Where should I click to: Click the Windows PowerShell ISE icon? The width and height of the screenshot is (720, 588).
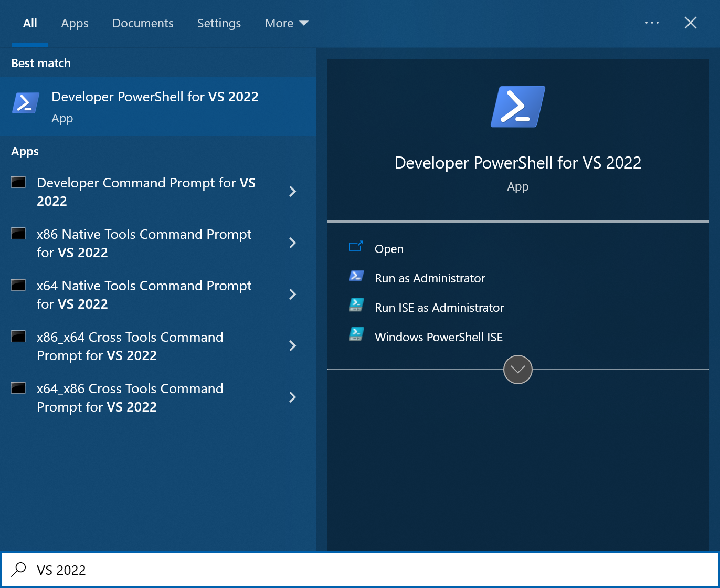point(356,334)
